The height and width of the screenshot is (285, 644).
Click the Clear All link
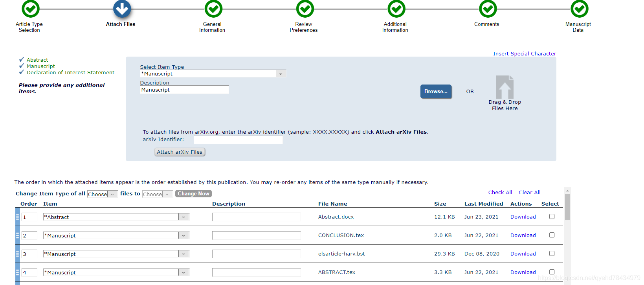530,193
